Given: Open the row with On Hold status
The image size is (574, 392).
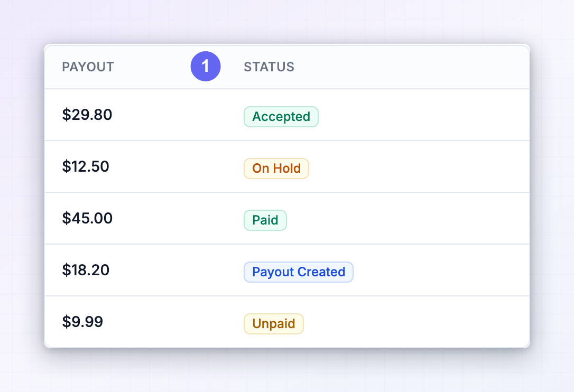Looking at the screenshot, I should [x=287, y=166].
